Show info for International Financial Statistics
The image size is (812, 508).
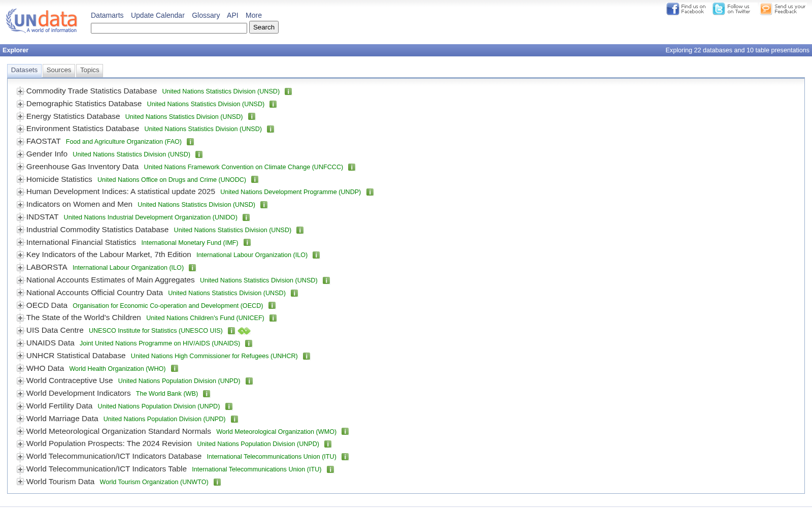click(x=247, y=243)
